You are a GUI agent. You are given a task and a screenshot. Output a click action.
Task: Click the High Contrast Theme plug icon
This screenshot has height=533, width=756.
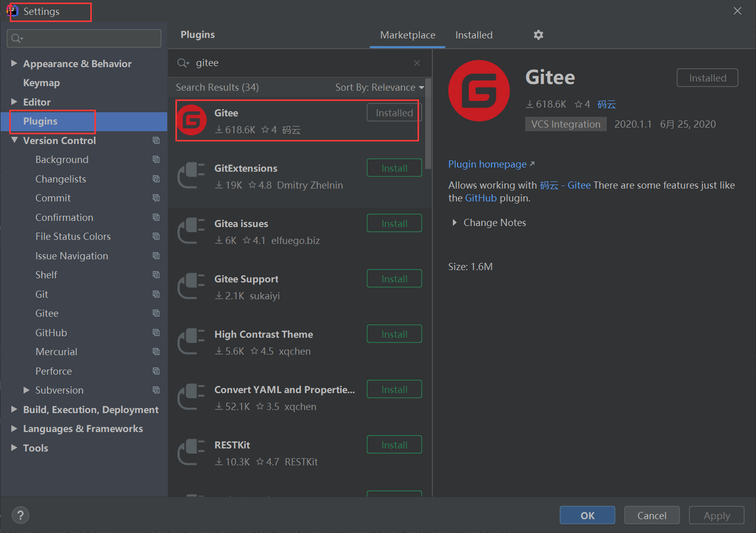tap(191, 341)
